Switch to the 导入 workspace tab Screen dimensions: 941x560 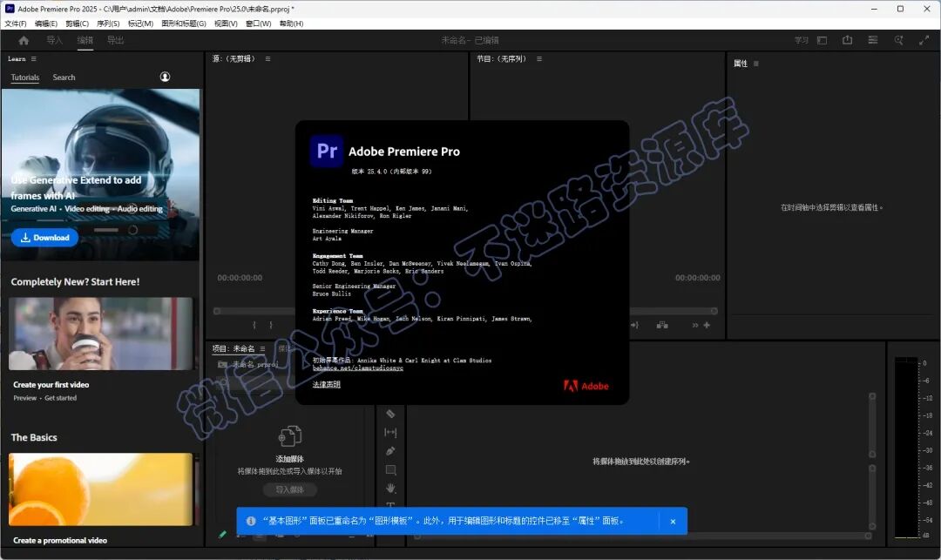pyautogui.click(x=55, y=40)
